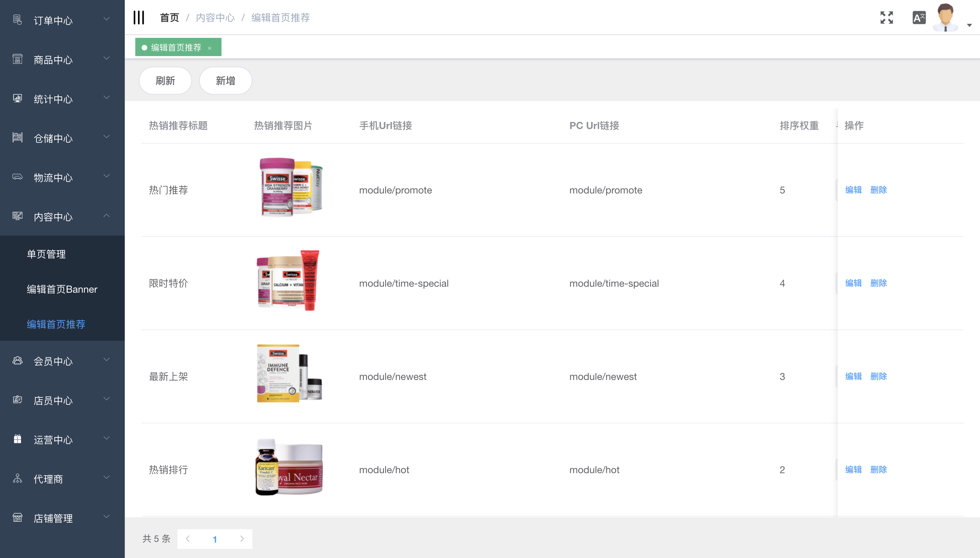Viewport: 980px width, 558px height.
Task: Open the language translation icon
Action: (x=919, y=18)
